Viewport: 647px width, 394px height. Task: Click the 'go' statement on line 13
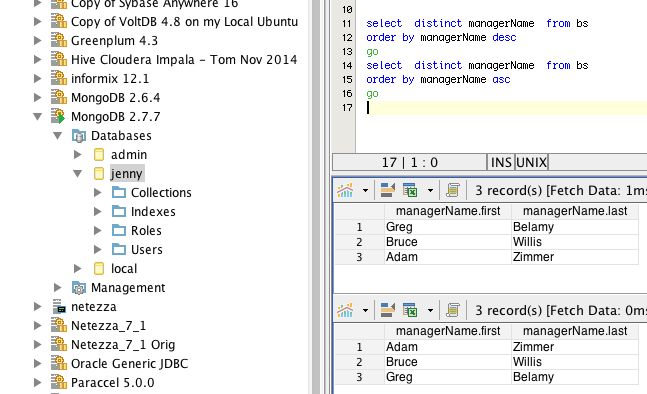[372, 52]
